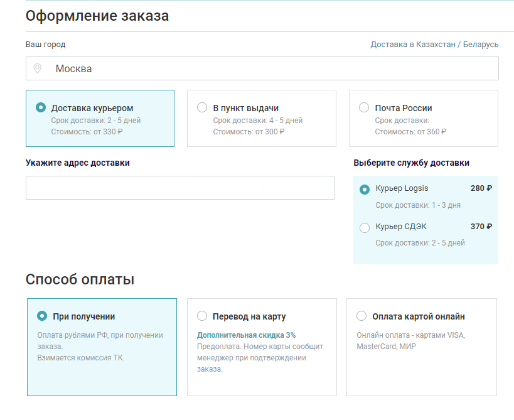Choose В пункт выдачи delivery option
Viewport: 514px width, 420px height.
point(202,107)
